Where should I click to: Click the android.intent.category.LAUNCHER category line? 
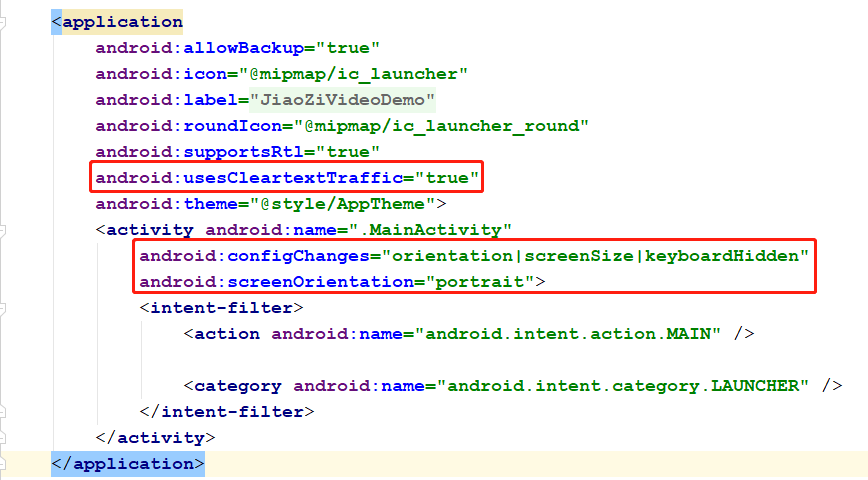coord(513,386)
